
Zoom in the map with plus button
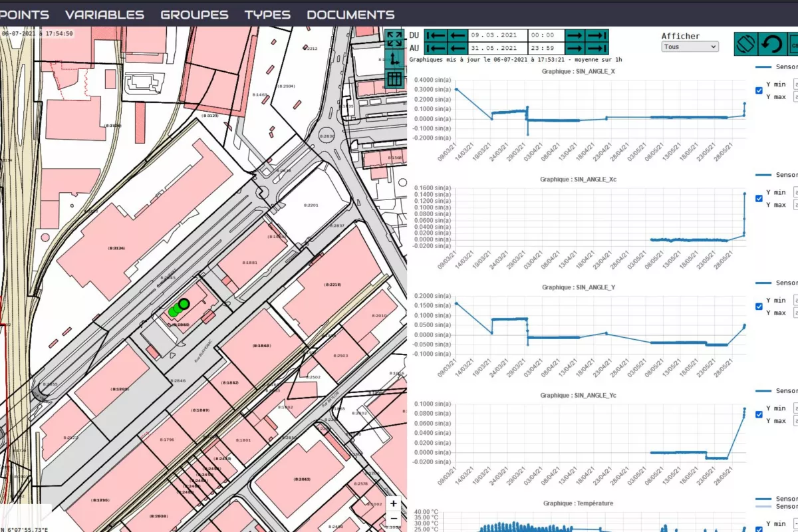pos(394,504)
